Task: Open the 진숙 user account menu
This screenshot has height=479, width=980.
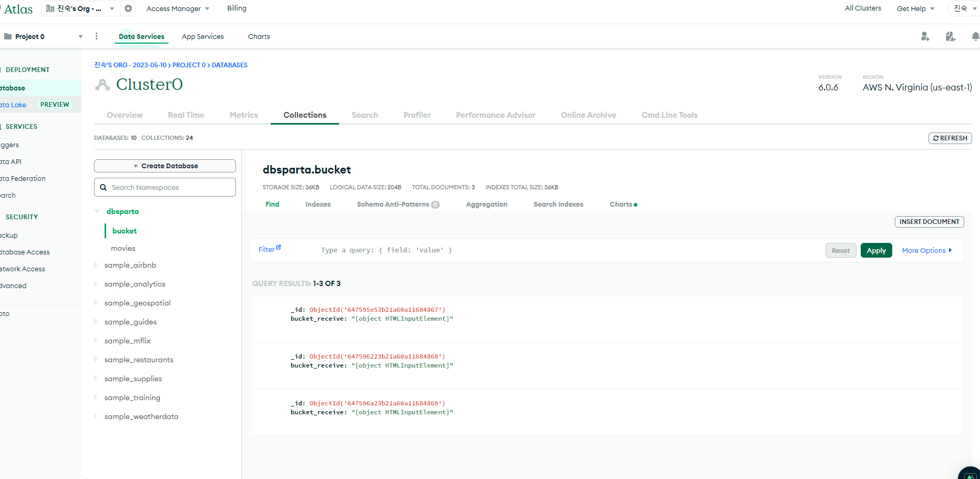Action: click(x=965, y=8)
